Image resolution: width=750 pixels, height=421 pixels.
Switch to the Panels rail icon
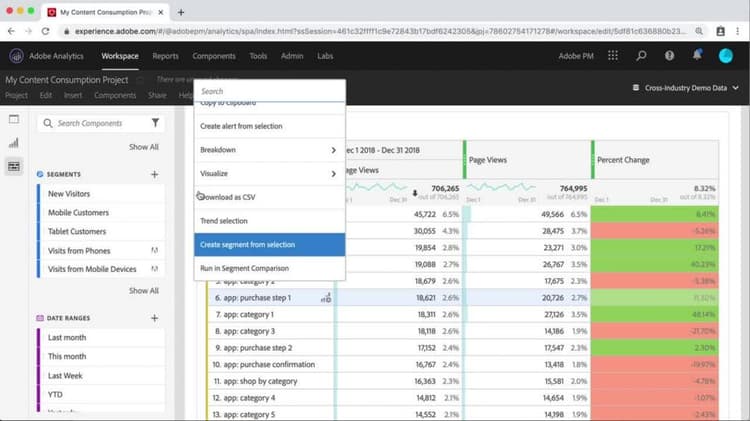14,119
